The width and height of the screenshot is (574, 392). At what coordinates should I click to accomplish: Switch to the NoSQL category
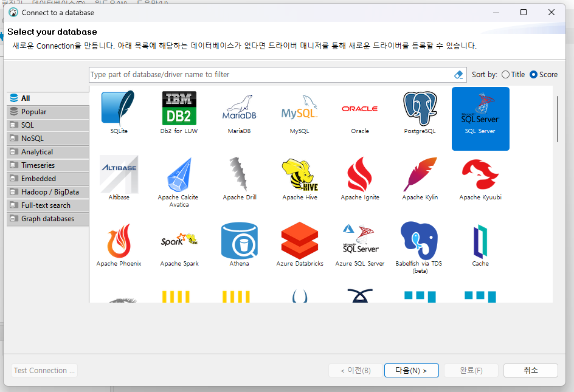48,139
